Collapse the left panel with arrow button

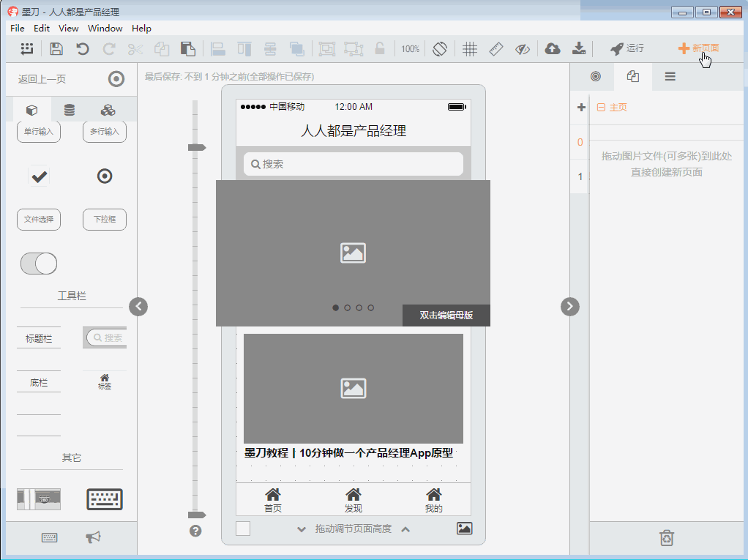pyautogui.click(x=138, y=307)
